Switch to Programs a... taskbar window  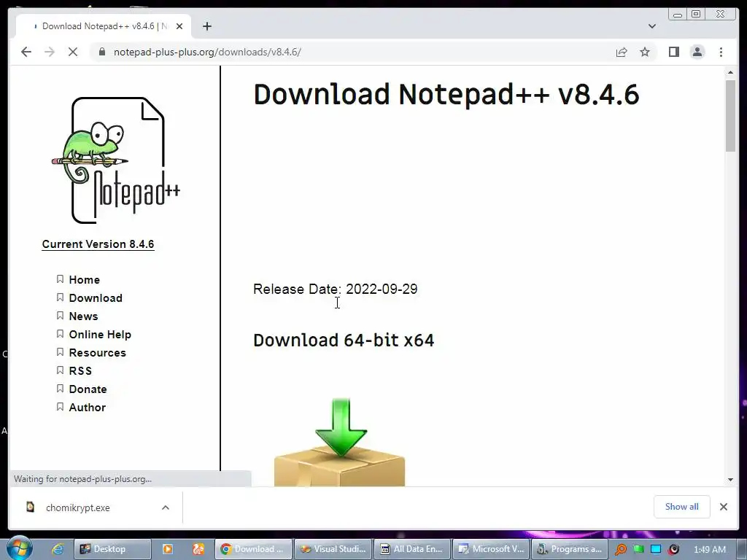[x=570, y=549]
